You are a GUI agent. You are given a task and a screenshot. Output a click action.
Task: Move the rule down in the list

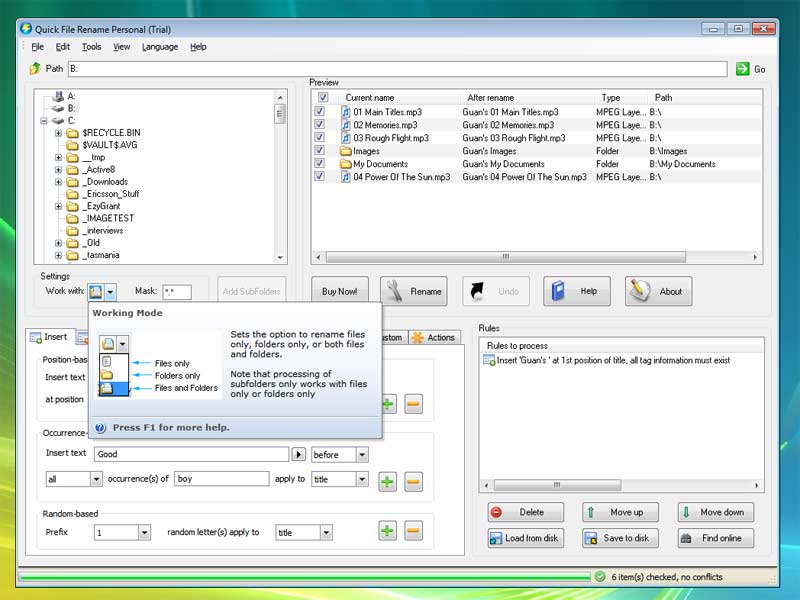tap(714, 512)
